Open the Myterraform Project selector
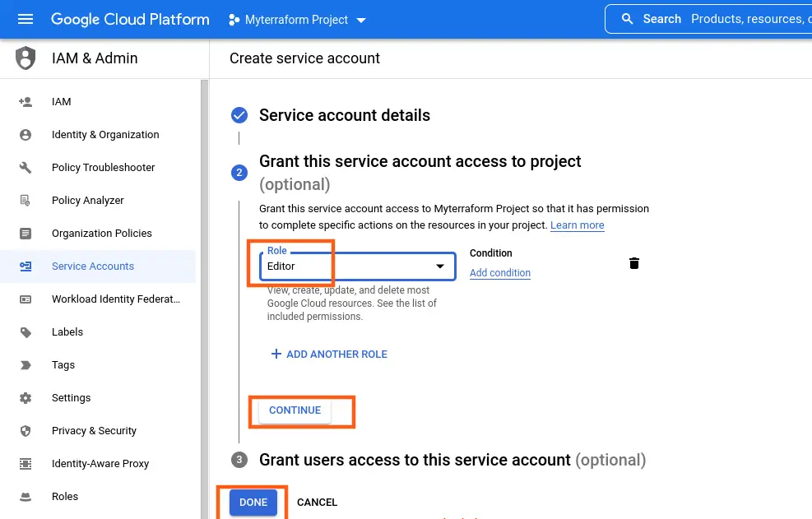This screenshot has height=519, width=812. [x=297, y=20]
